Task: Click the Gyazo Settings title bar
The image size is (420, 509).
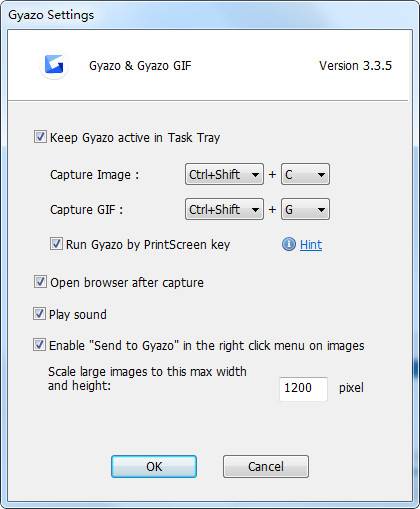Action: point(210,15)
